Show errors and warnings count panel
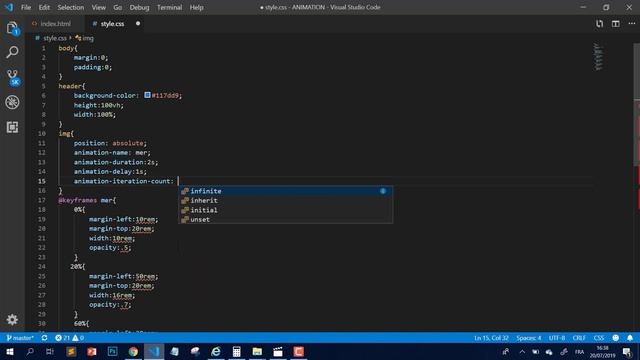 [x=69, y=338]
